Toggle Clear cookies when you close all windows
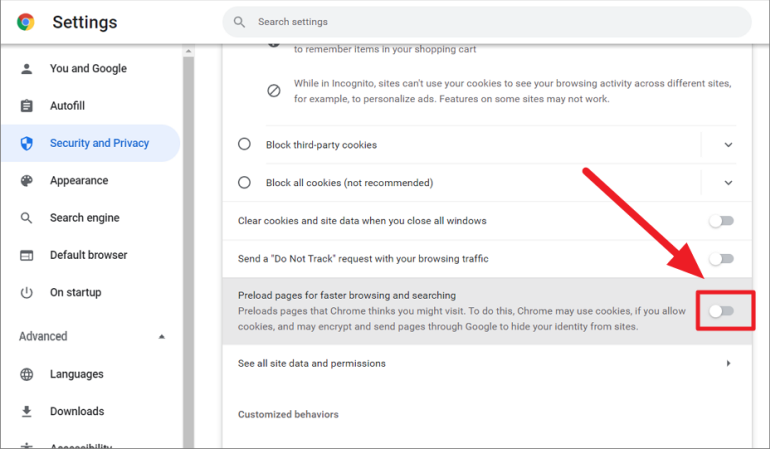 pyautogui.click(x=721, y=221)
